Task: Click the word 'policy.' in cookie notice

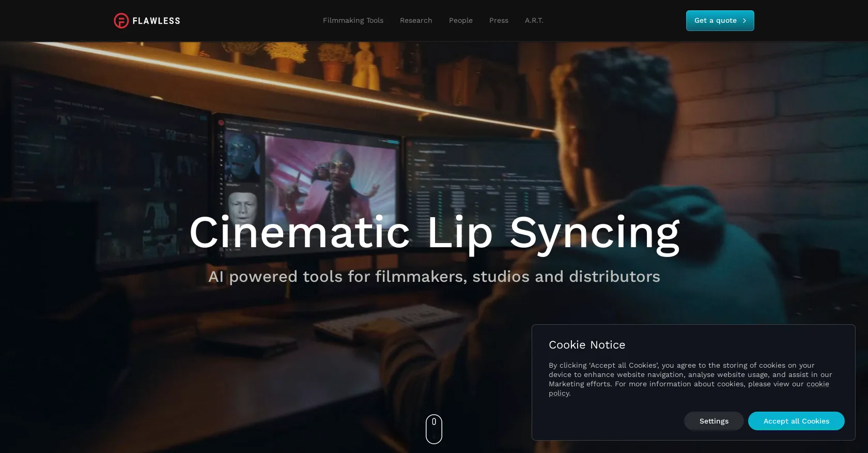Action: (560, 394)
